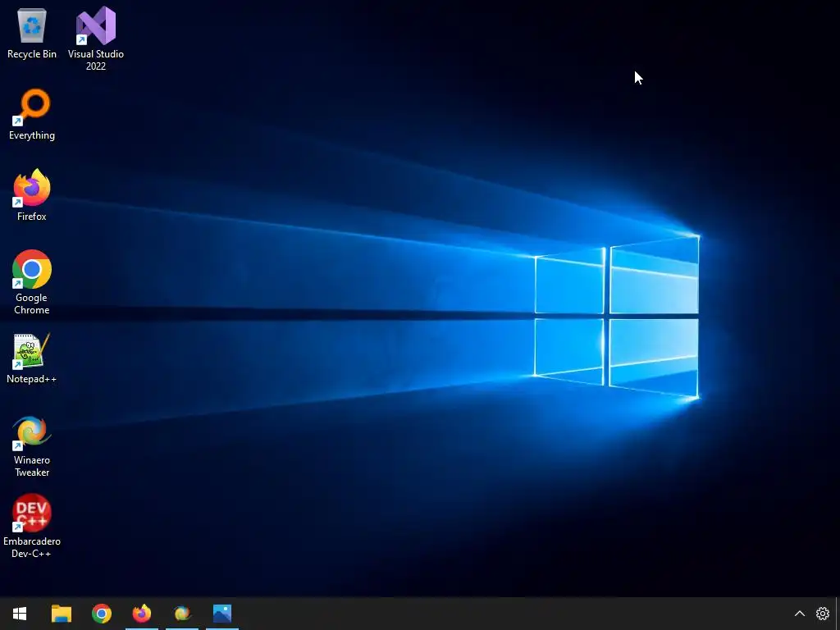Switch to Firefox in the taskbar
This screenshot has width=840, height=630.
[x=141, y=614]
